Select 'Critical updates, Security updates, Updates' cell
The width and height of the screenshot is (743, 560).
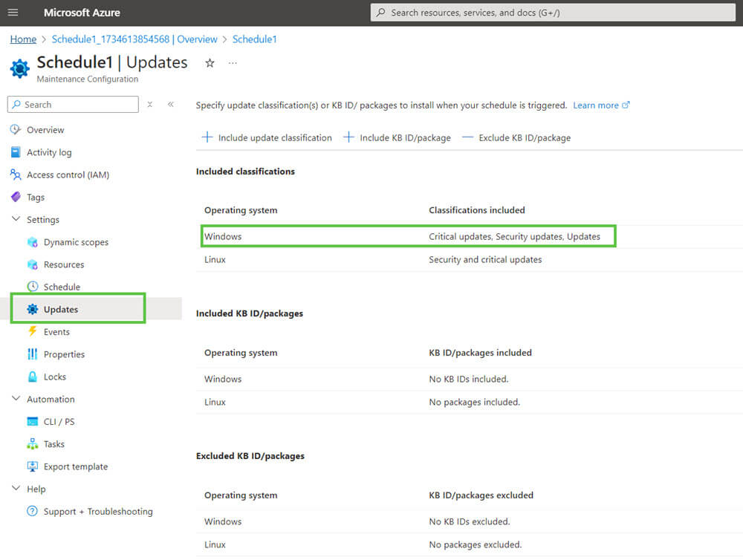tap(514, 236)
